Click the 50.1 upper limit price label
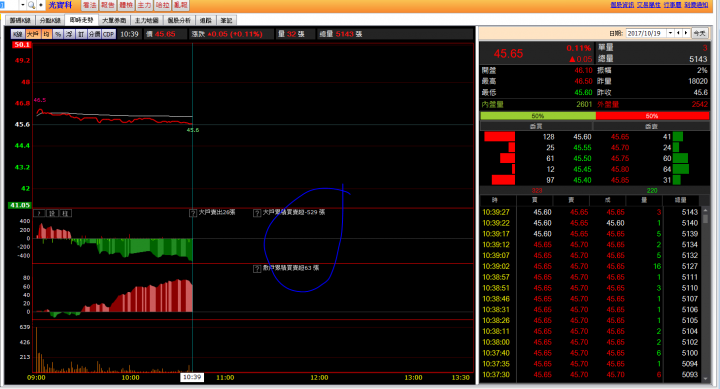 (x=22, y=45)
